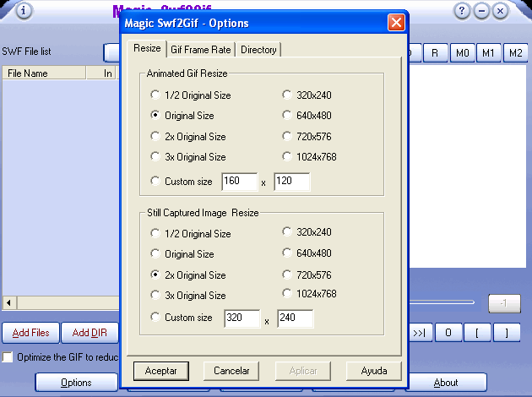Click Animated Gif custom height field 120
Screen dimensions: 532x397
pyautogui.click(x=292, y=182)
